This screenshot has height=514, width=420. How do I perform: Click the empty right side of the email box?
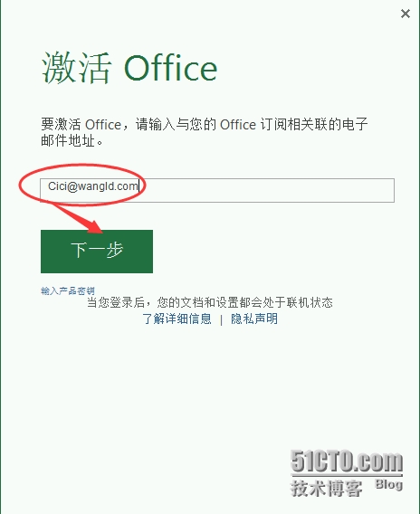(269, 190)
